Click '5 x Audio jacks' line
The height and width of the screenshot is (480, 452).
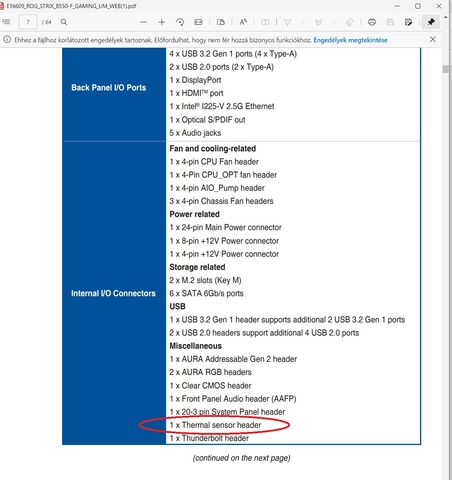tap(195, 133)
